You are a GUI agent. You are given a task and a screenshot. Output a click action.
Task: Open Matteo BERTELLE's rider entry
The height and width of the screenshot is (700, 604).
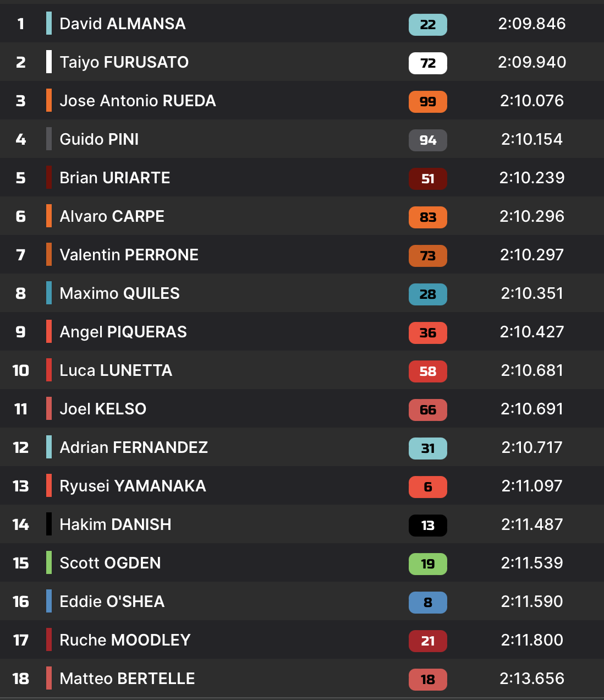point(127,679)
